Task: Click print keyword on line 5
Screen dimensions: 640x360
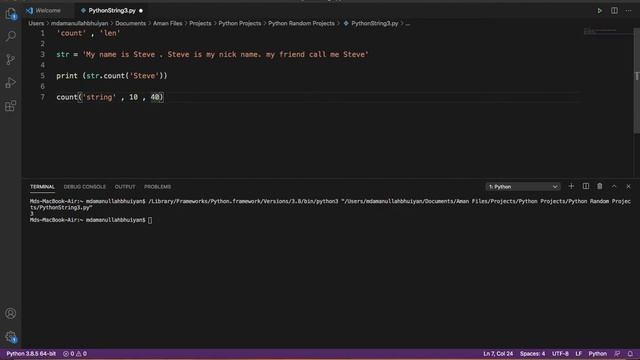Action: [x=67, y=76]
